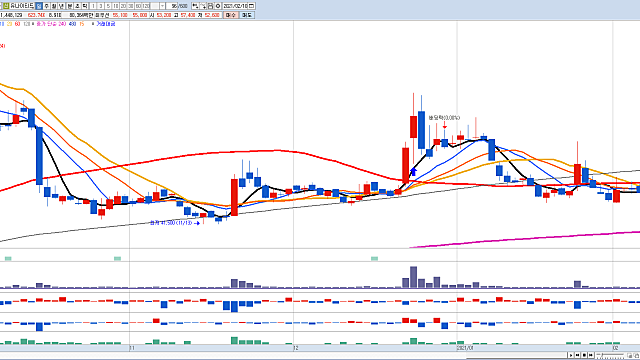The width and height of the screenshot is (640, 360).
Task: Click the 240 moving average legend label
Action: coord(62,24)
